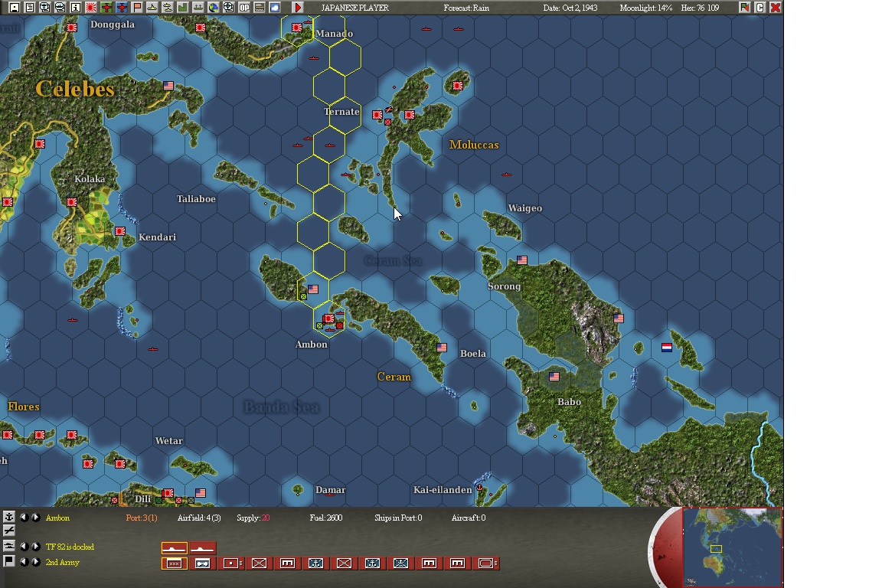Click the information 'i' toolbar icon
The image size is (882, 588).
click(x=75, y=8)
